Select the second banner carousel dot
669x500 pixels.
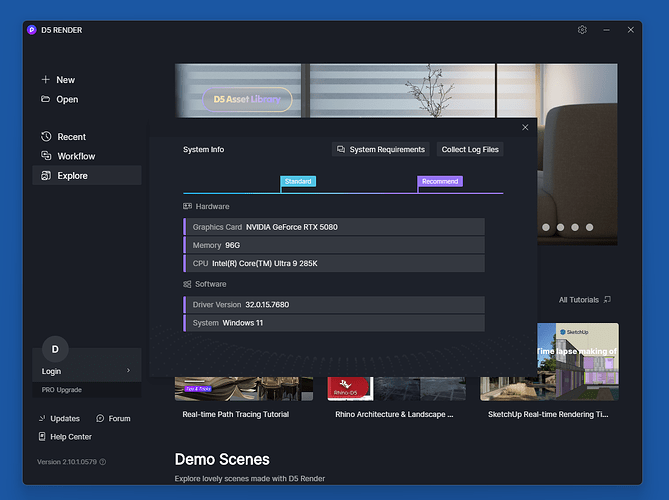click(x=560, y=227)
